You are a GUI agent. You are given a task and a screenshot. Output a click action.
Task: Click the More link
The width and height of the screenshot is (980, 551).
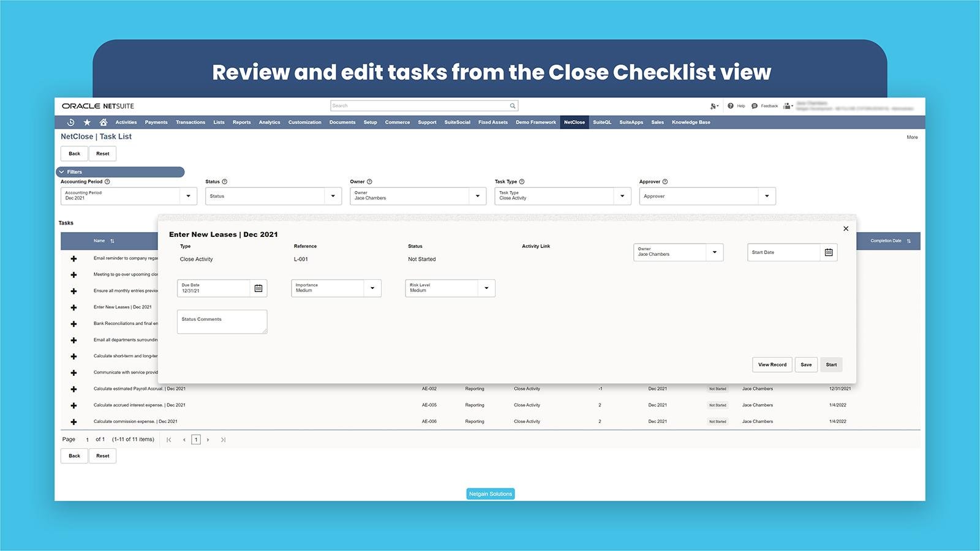912,137
